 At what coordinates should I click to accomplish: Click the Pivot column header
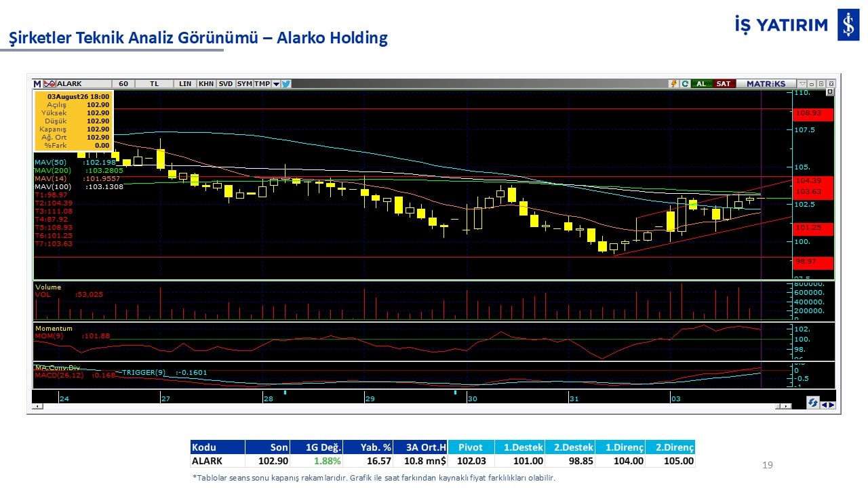471,447
